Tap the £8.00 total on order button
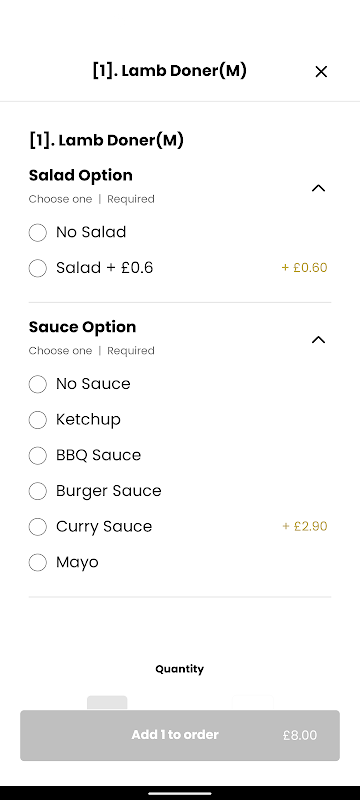 300,735
